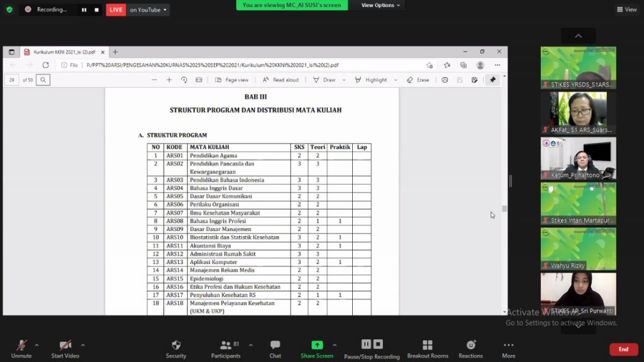This screenshot has width=644, height=362.
Task: Open the Collections icon
Action: click(x=464, y=65)
